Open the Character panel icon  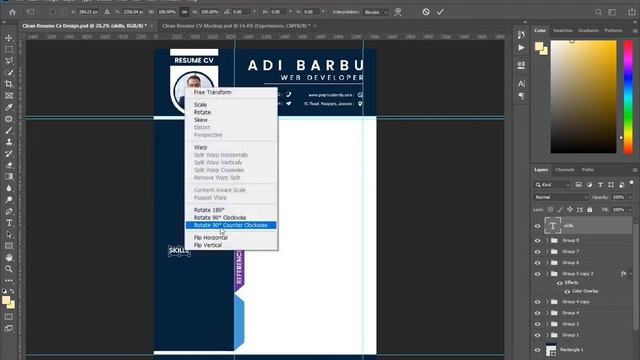[x=521, y=84]
